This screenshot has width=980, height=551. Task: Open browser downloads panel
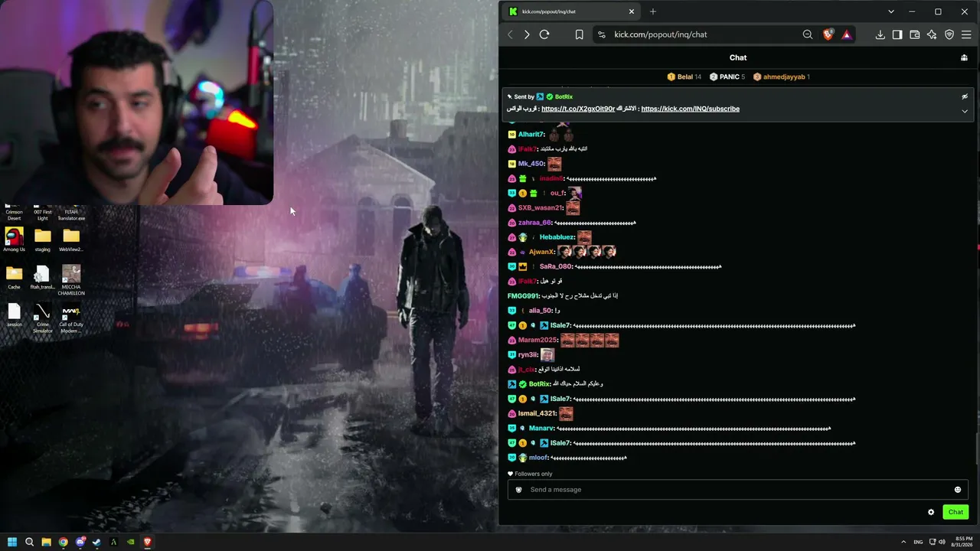(x=880, y=34)
